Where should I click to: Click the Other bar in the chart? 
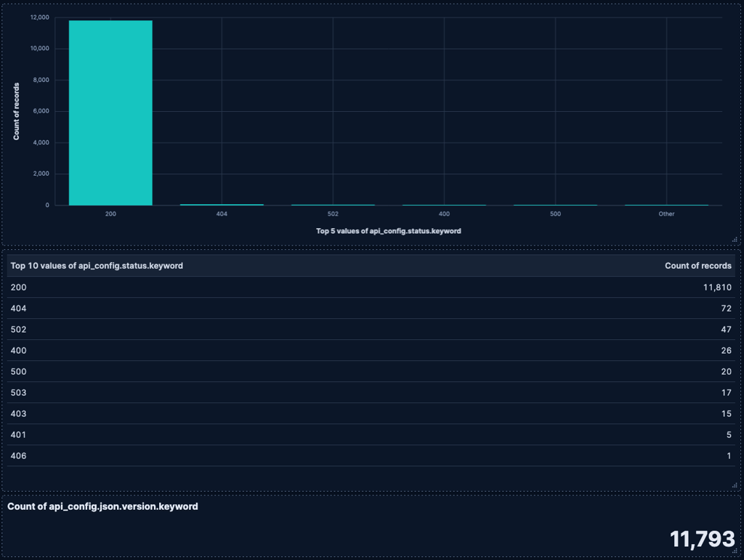tap(666, 205)
